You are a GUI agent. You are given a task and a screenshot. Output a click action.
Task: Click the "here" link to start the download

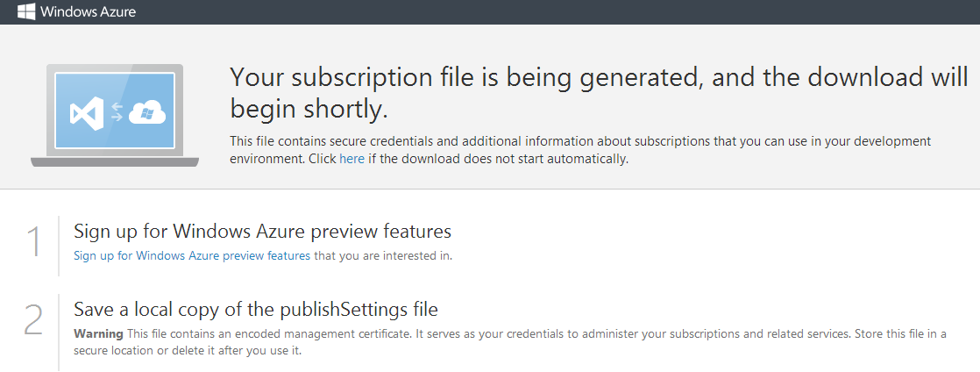click(x=352, y=160)
